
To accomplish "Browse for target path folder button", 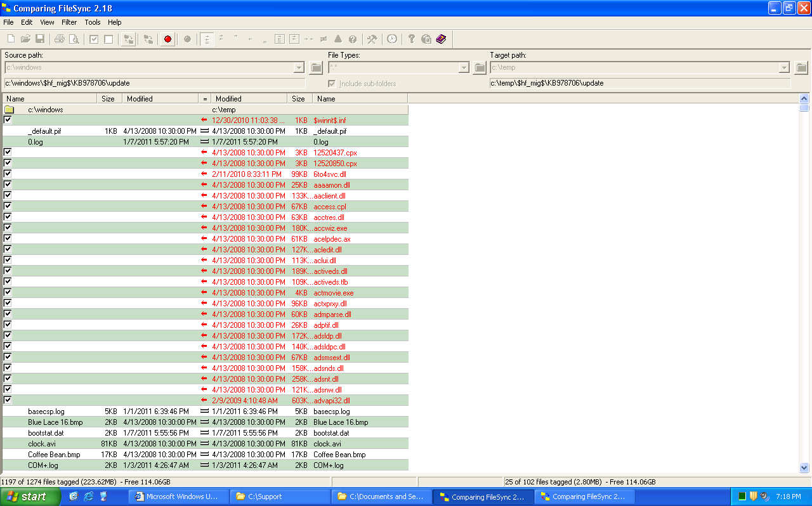I will tap(801, 67).
